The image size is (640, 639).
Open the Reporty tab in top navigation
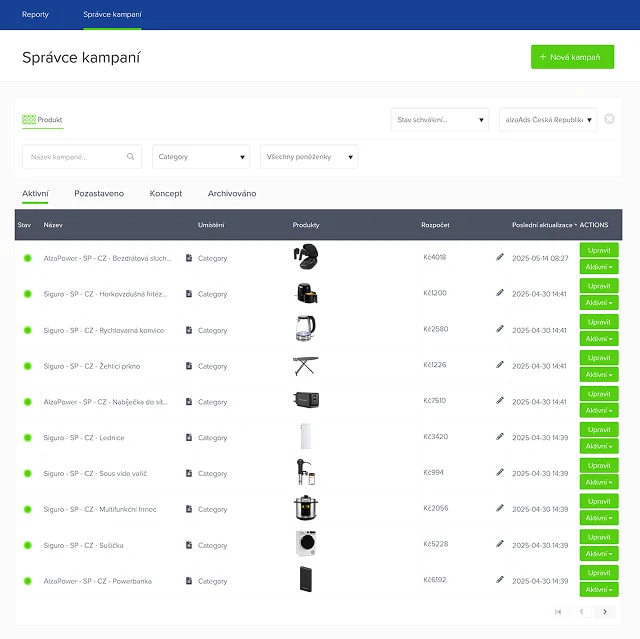(35, 15)
